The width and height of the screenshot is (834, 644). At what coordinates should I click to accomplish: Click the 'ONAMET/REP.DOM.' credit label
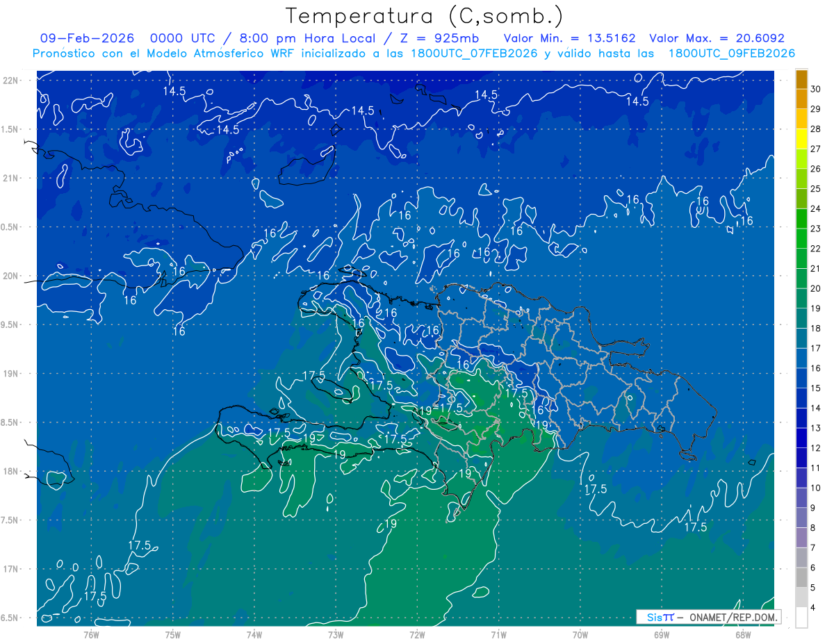click(x=733, y=618)
